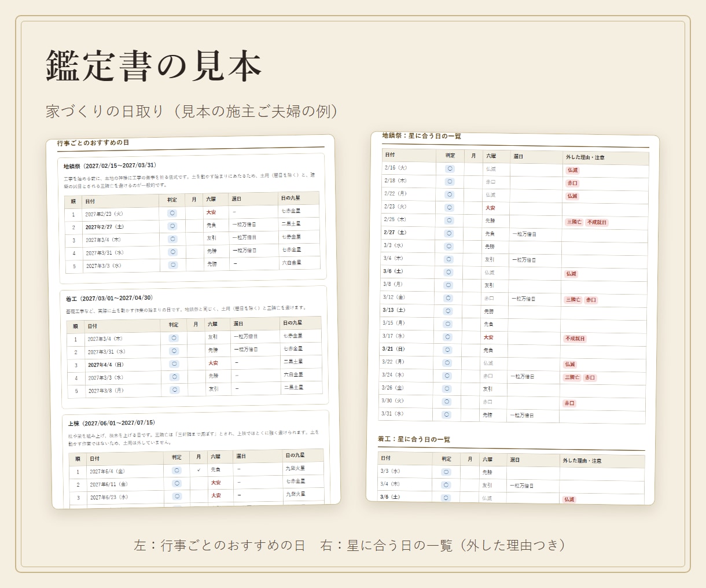Click the 不成就日 tag in the 3/17(水) row
Viewport: 706px width, 588px height.
coord(575,339)
